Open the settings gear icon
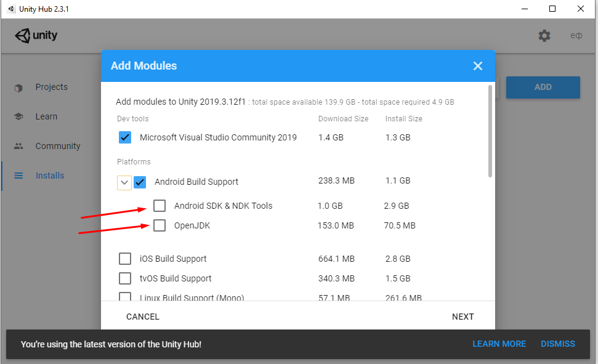This screenshot has width=598, height=364. pyautogui.click(x=544, y=36)
